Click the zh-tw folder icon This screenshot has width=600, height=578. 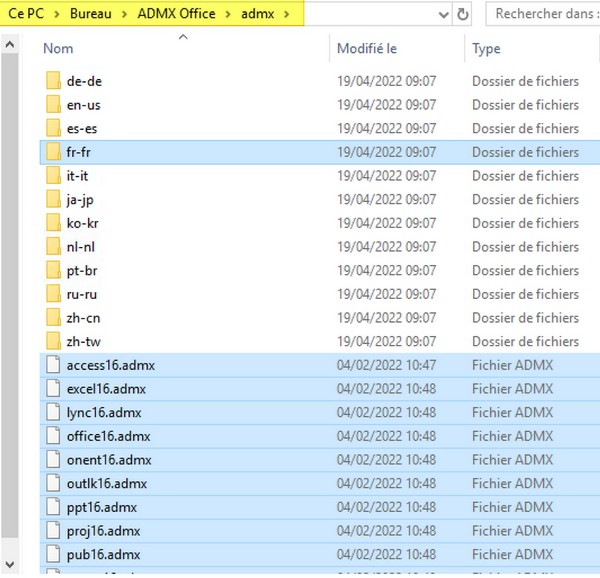click(54, 341)
